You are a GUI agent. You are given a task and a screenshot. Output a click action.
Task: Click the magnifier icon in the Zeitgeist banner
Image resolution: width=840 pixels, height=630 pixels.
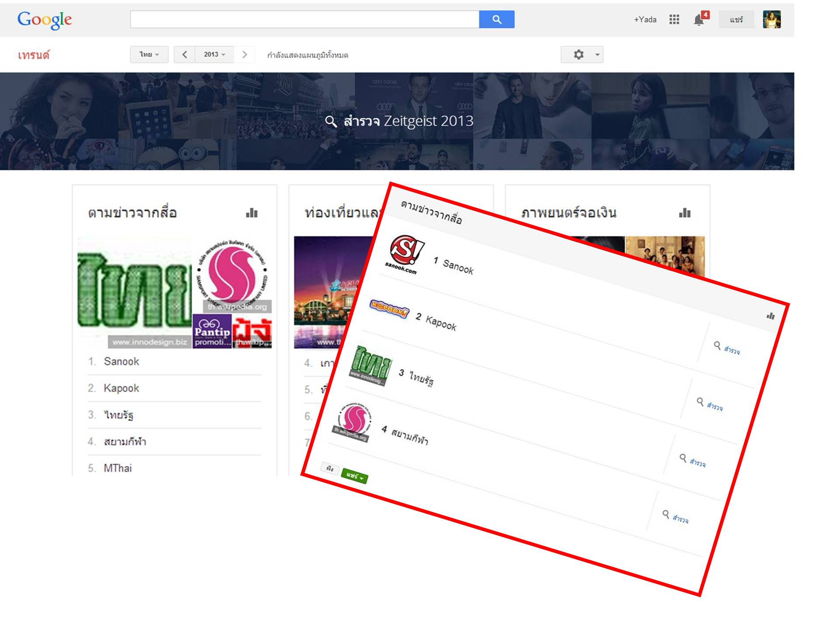(331, 121)
